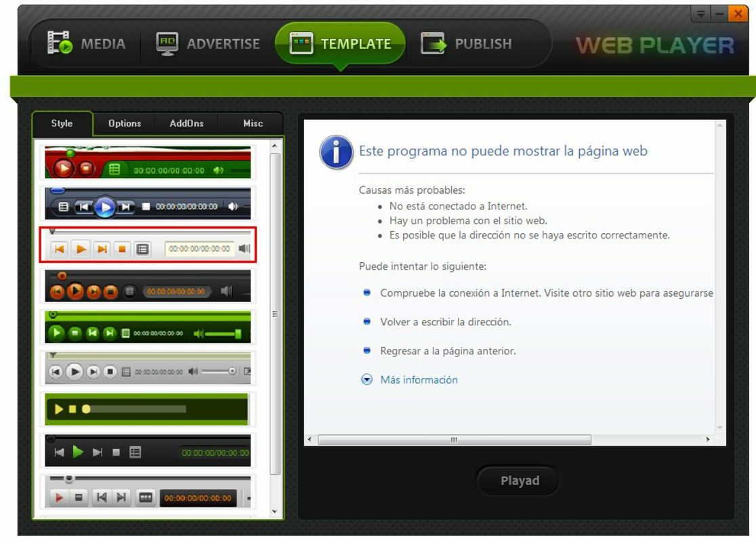Click the blue information icon
Image resolution: width=756 pixels, height=542 pixels.
pyautogui.click(x=336, y=152)
